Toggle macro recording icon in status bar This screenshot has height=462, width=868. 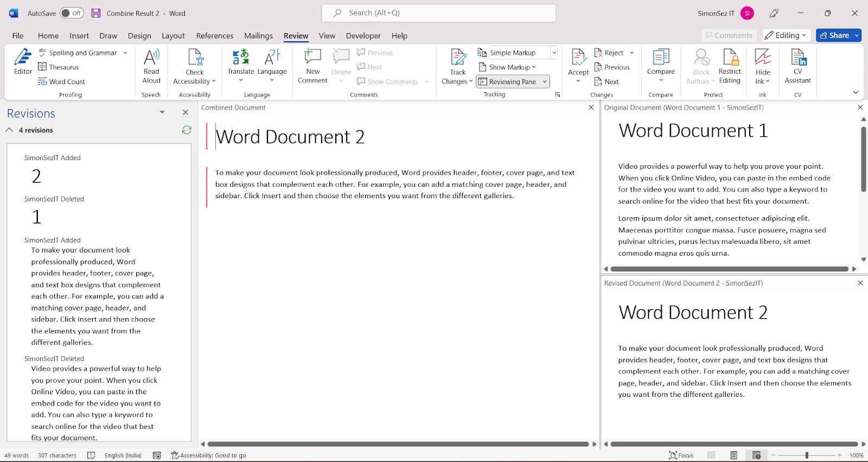click(x=157, y=455)
